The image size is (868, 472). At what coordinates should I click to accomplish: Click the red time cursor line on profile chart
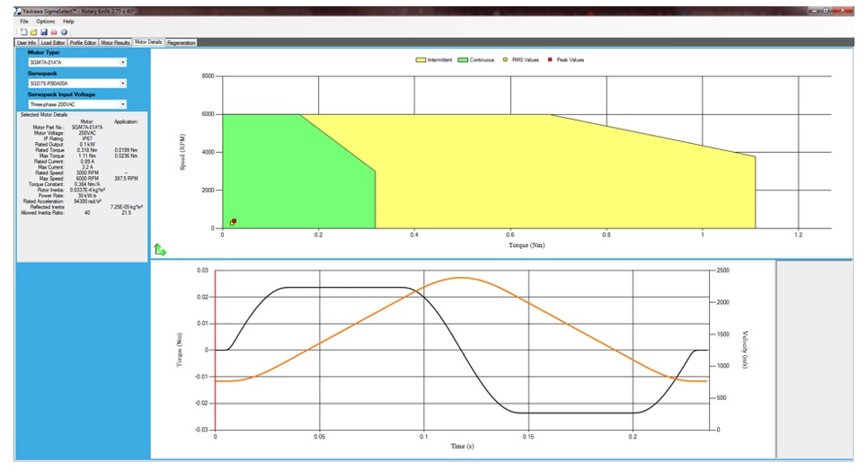[x=215, y=350]
